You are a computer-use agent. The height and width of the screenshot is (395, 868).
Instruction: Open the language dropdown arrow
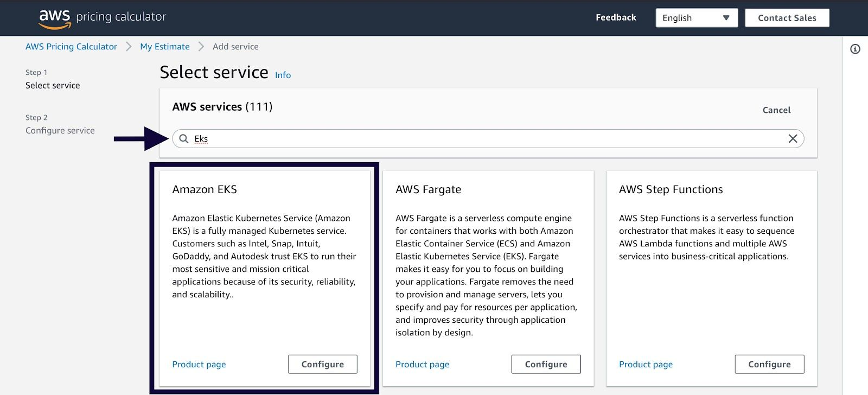[x=727, y=17]
